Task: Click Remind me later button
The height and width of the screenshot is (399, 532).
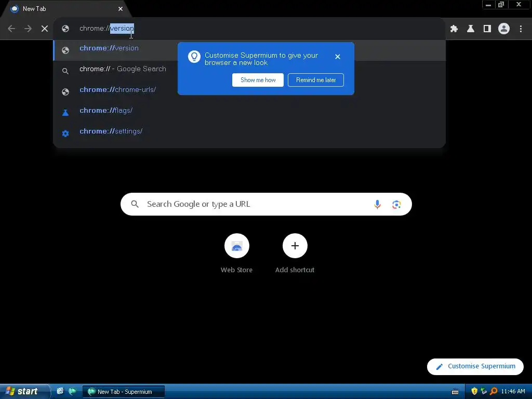Action: coord(316,80)
